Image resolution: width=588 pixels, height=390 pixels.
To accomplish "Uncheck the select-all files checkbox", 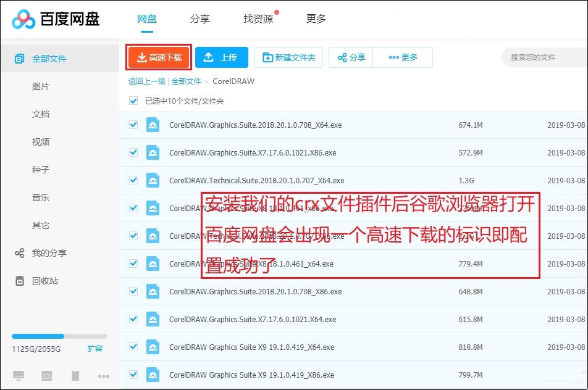I will [x=133, y=100].
